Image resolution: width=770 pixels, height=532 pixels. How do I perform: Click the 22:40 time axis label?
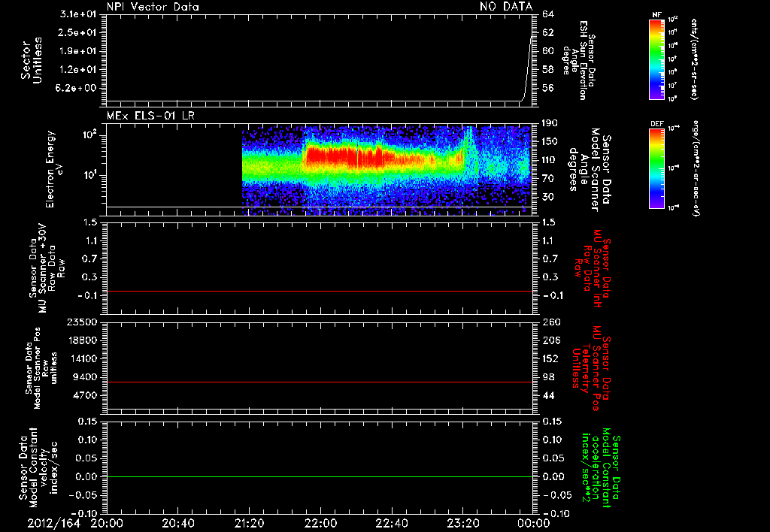tap(392, 523)
